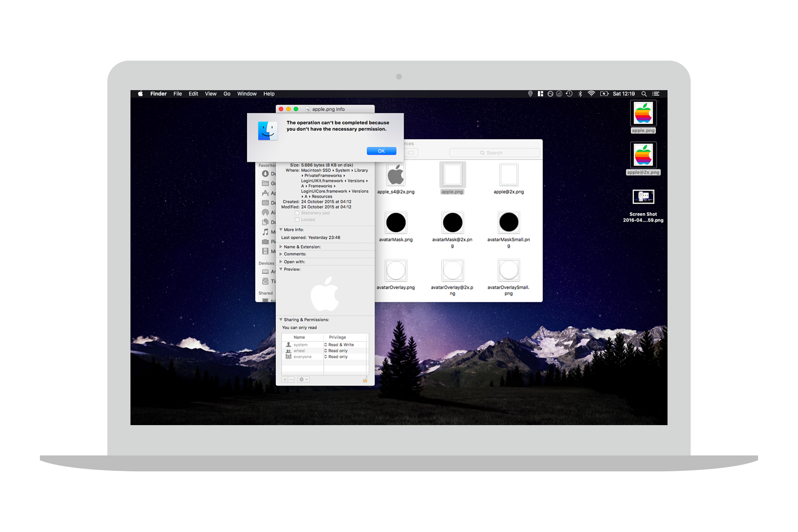Open everyone privilege Read only dropdown
798x532 pixels.
(336, 357)
